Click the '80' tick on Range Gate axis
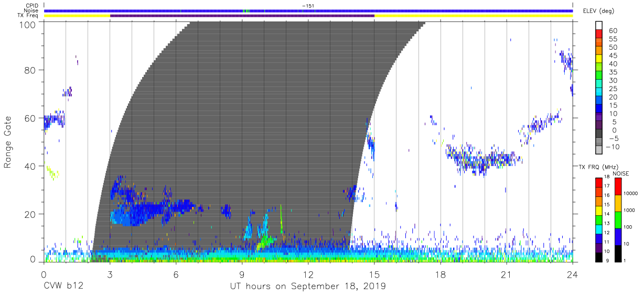Image resolution: width=644 pixels, height=297 pixels. coord(31,70)
